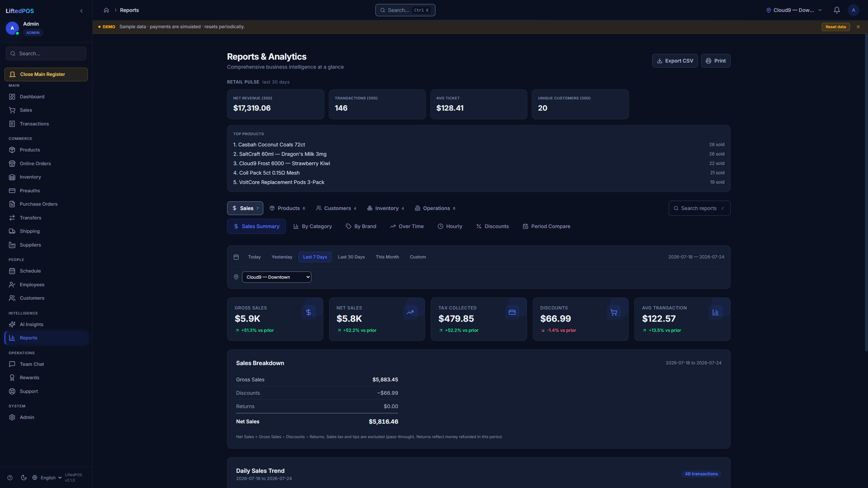Image resolution: width=868 pixels, height=488 pixels.
Task: Open Team Chat in the sidebar
Action: pyautogui.click(x=46, y=364)
